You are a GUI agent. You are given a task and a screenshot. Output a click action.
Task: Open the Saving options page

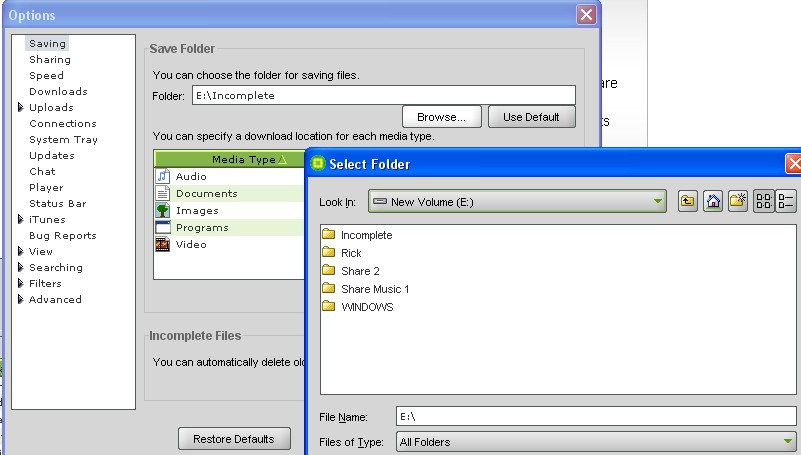click(x=47, y=43)
